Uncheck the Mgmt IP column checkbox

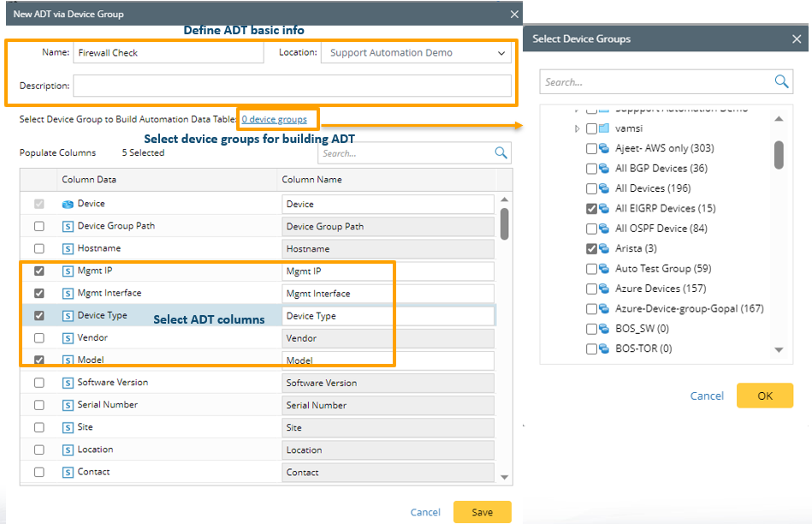click(x=39, y=271)
